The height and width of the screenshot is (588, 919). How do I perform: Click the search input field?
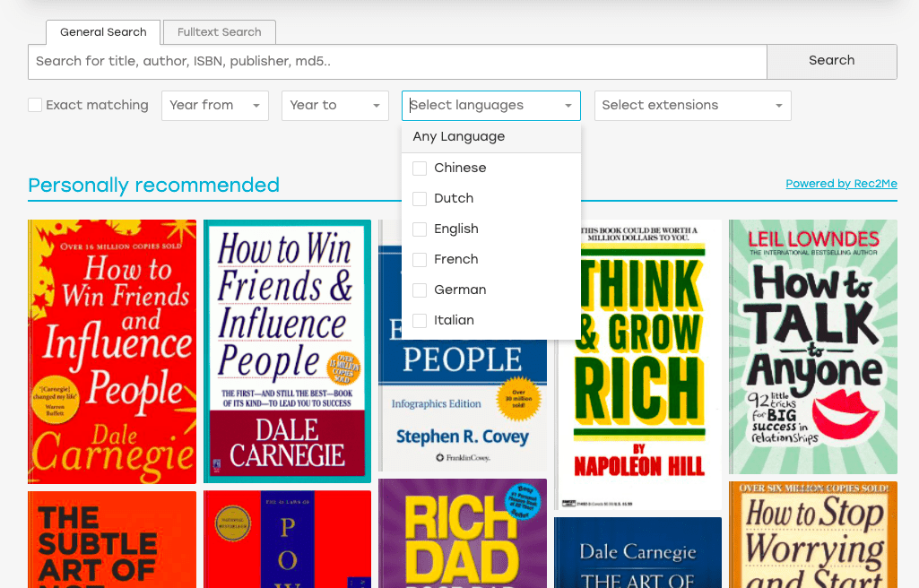point(397,62)
